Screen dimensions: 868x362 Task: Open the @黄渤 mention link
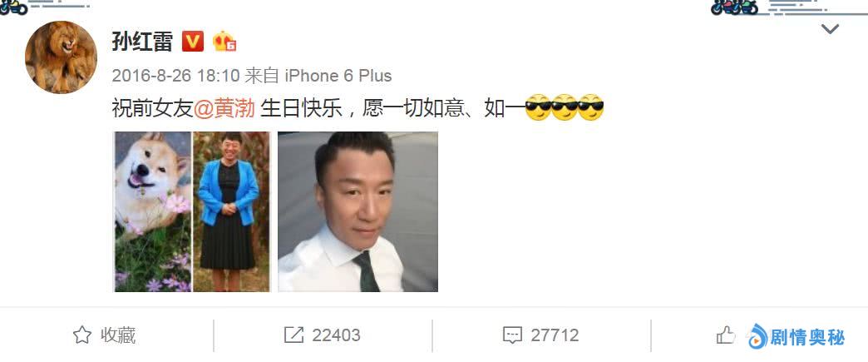click(224, 108)
